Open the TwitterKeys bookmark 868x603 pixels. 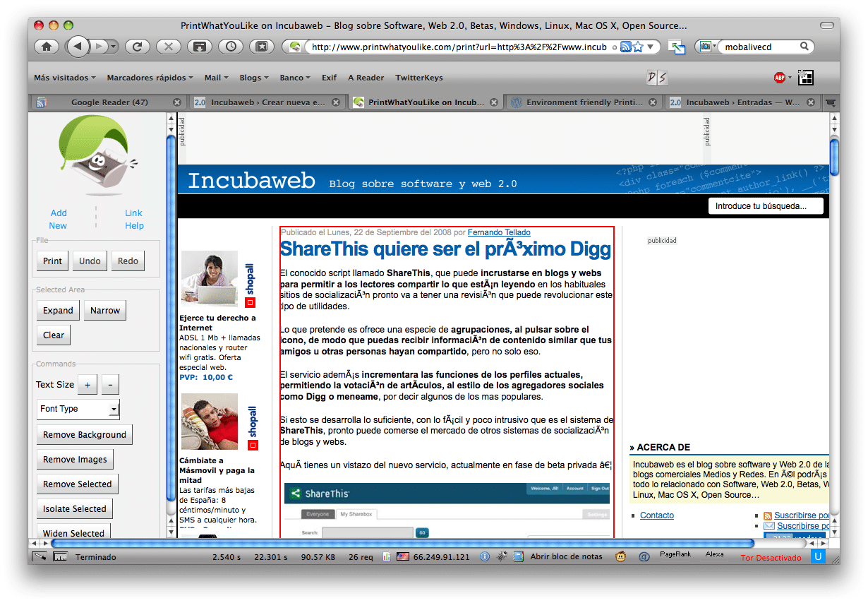(x=419, y=78)
